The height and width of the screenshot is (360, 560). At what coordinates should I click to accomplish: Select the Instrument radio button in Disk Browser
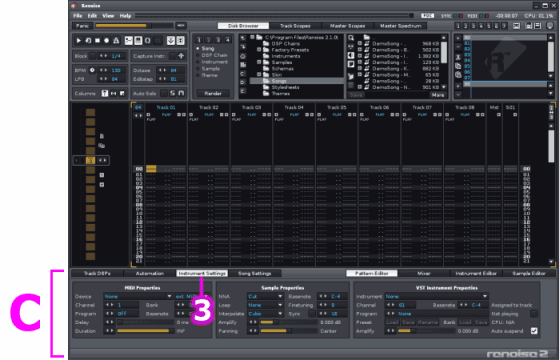tap(198, 62)
